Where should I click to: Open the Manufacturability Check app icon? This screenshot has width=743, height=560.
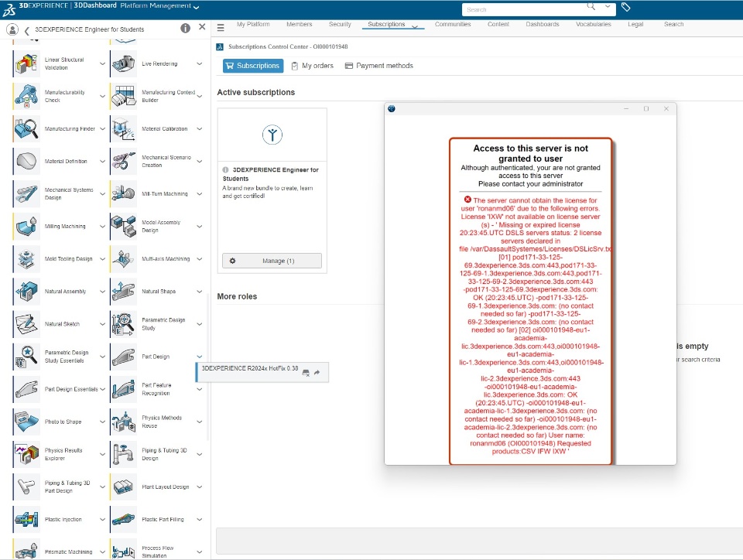27,96
